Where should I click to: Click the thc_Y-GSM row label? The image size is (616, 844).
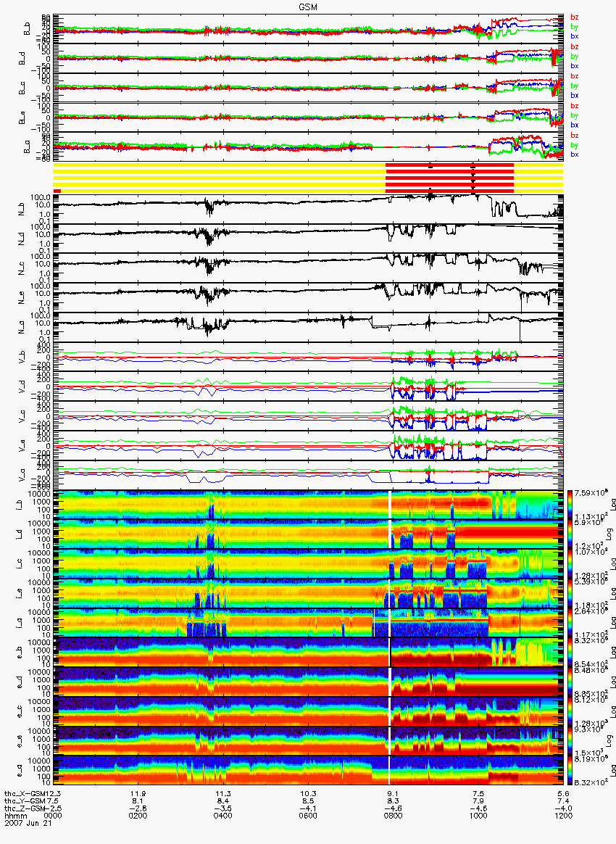pyautogui.click(x=25, y=801)
